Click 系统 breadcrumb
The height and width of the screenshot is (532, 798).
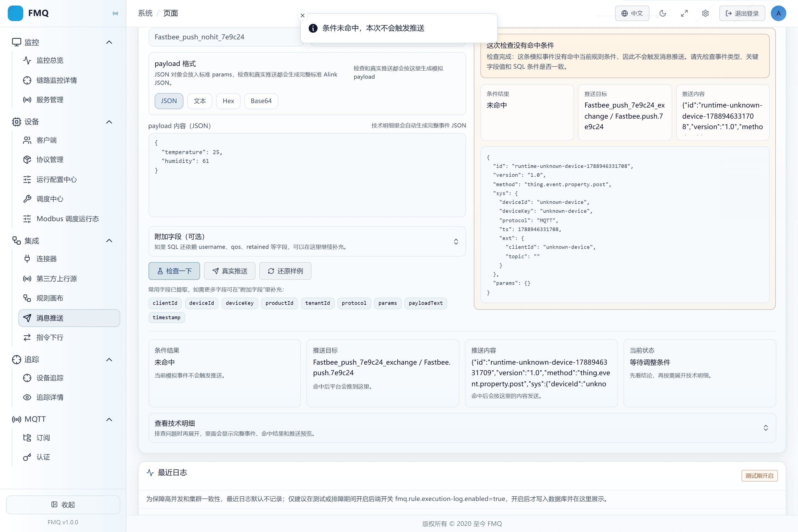click(x=145, y=13)
